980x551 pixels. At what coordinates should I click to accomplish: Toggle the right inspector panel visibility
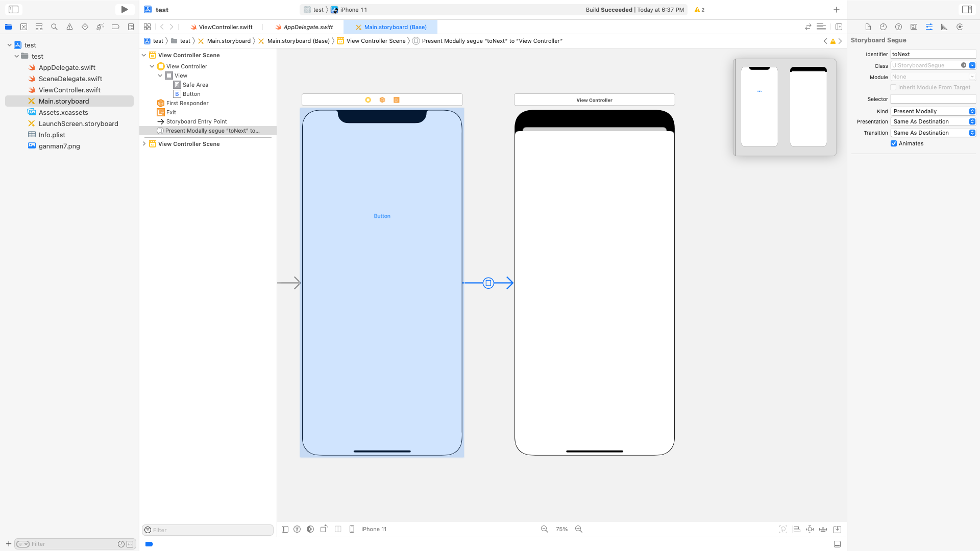[967, 9]
